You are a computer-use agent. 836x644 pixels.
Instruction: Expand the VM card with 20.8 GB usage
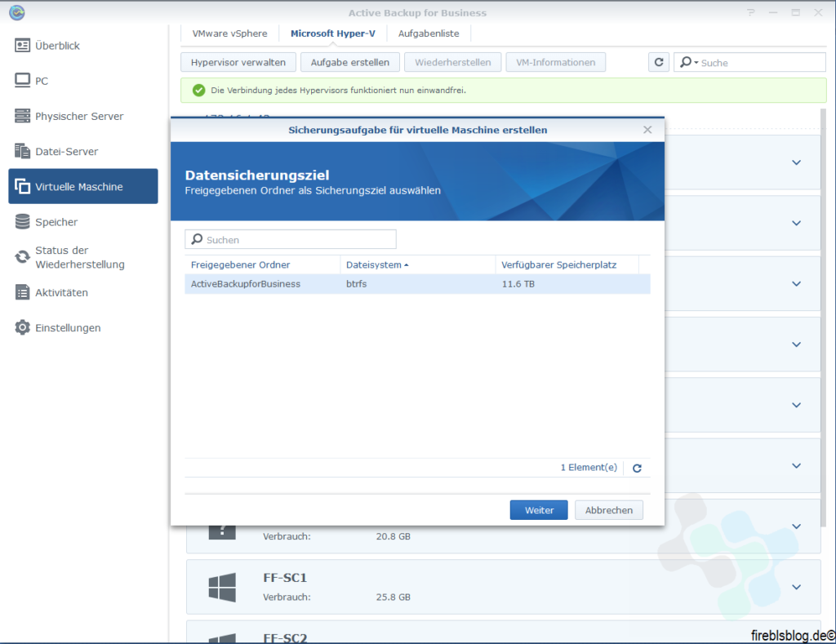[x=797, y=526]
